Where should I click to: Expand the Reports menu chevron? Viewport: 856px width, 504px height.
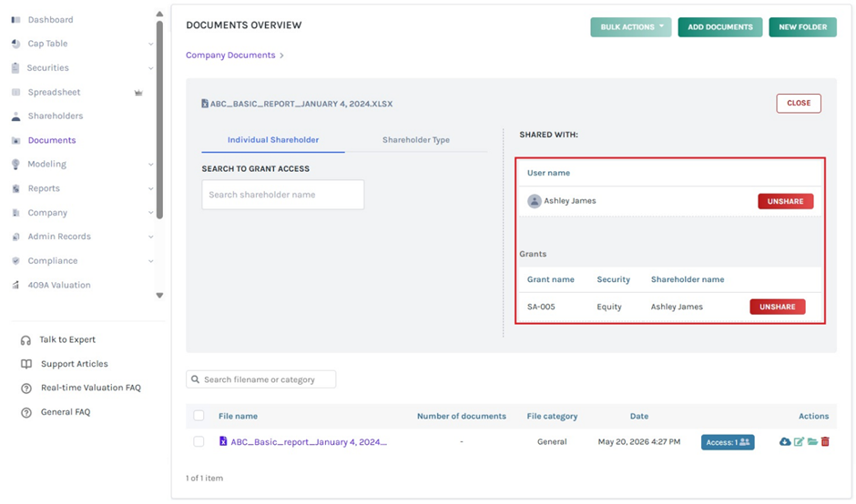150,188
